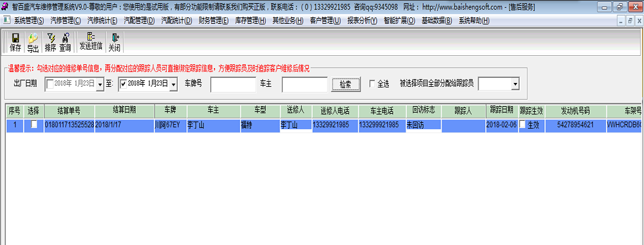The image size is (644, 245).
Task: Open the Sort (排序) tool
Action: coord(50,42)
